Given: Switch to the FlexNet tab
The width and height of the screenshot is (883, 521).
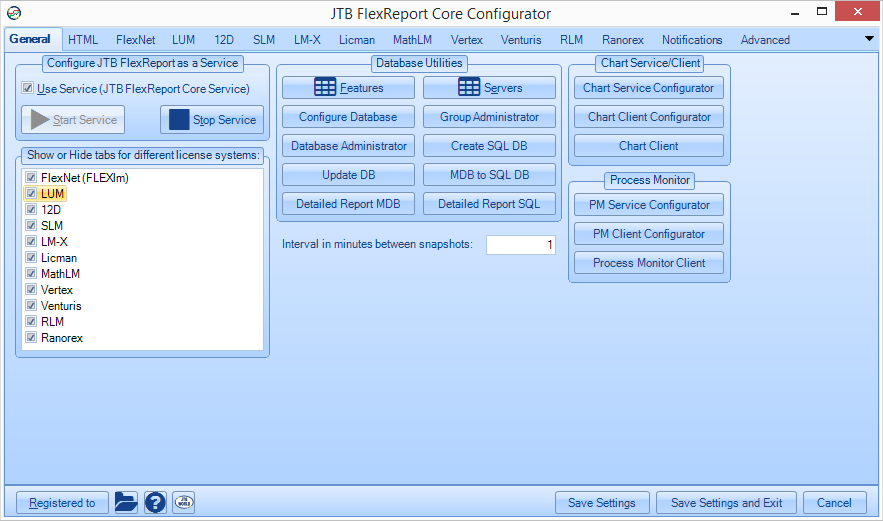Looking at the screenshot, I should coord(135,40).
